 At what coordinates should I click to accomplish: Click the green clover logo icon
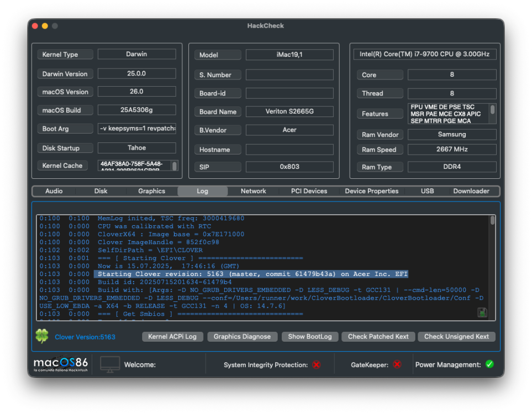point(42,336)
